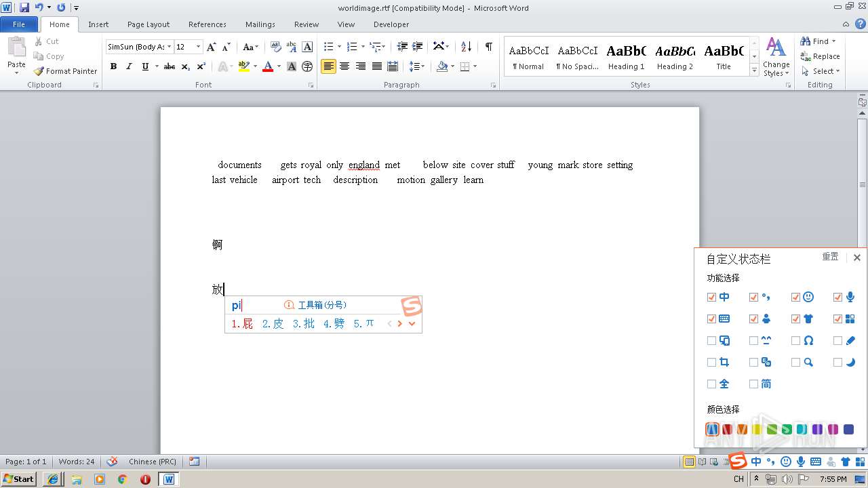Uncheck the punctuation mode checkbox
The image size is (868, 488).
pyautogui.click(x=753, y=297)
